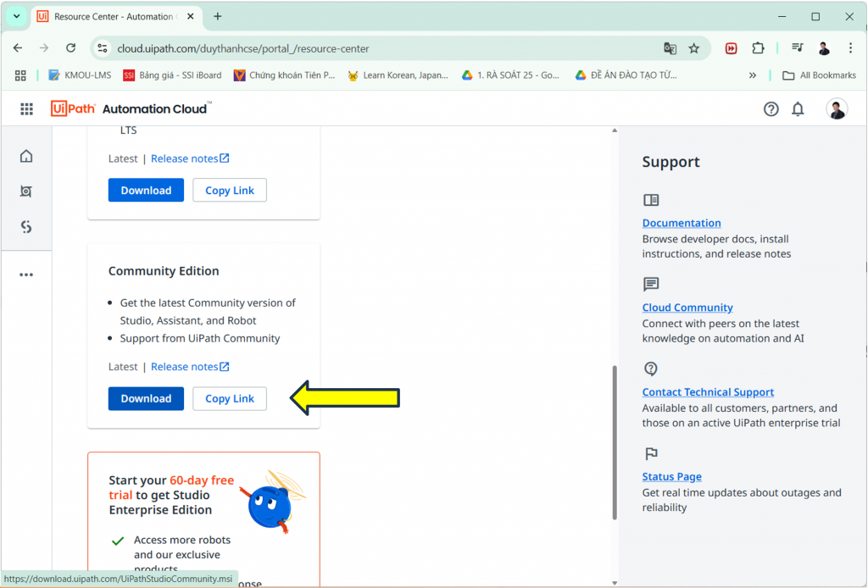Open the Chứng khoán Tiên P... bookmark
868x588 pixels.
pyautogui.click(x=285, y=75)
